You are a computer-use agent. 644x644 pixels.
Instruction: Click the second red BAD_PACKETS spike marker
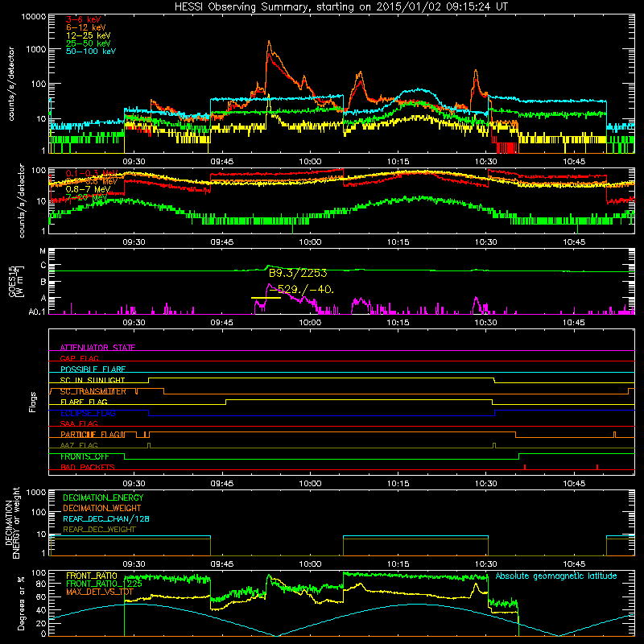pyautogui.click(x=597, y=467)
